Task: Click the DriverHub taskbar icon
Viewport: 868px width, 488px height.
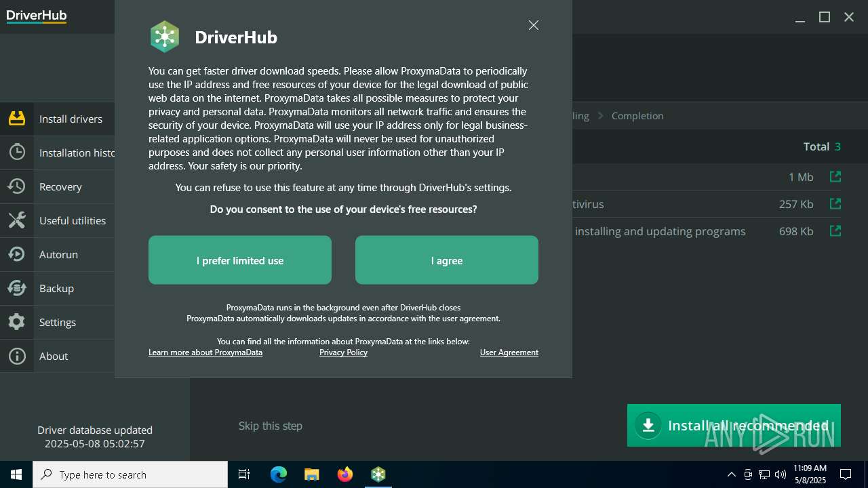Action: tap(378, 474)
